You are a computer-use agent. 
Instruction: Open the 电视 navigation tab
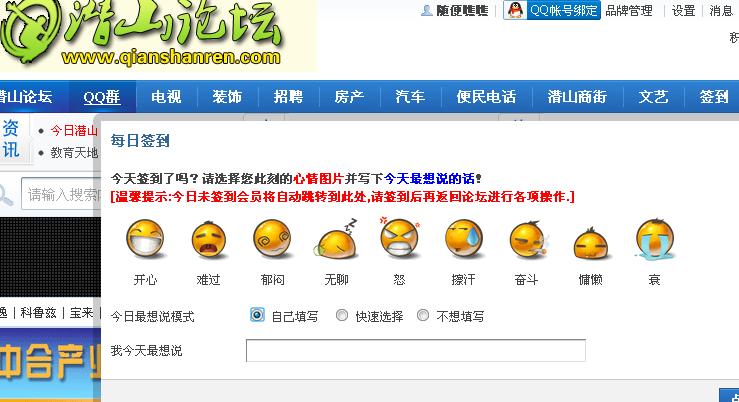pos(166,97)
